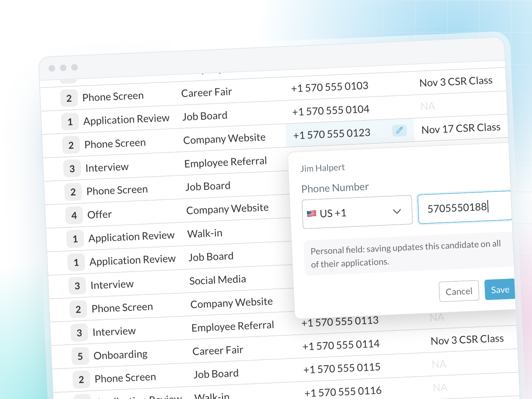Click Phone Screen in the +1 570 555 0115 row

click(x=125, y=378)
